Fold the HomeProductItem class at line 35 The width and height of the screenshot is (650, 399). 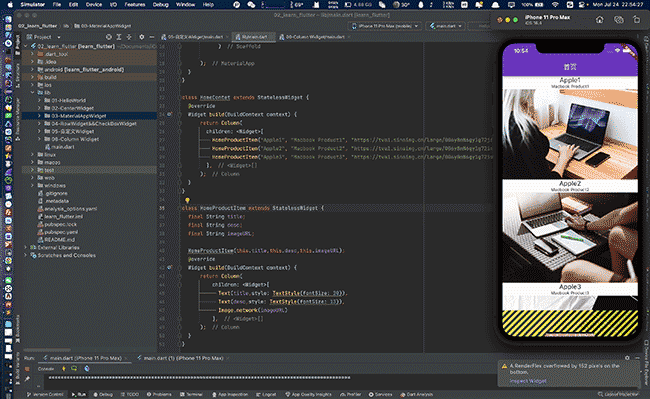pos(179,208)
